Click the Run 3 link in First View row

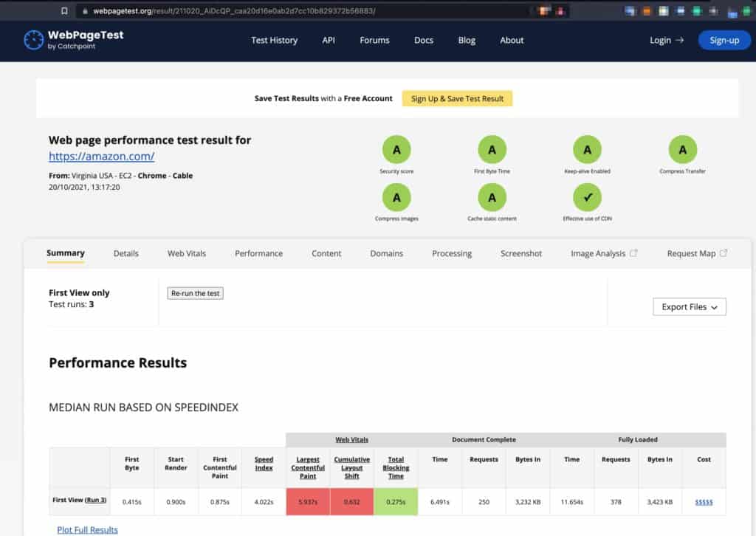(x=95, y=501)
